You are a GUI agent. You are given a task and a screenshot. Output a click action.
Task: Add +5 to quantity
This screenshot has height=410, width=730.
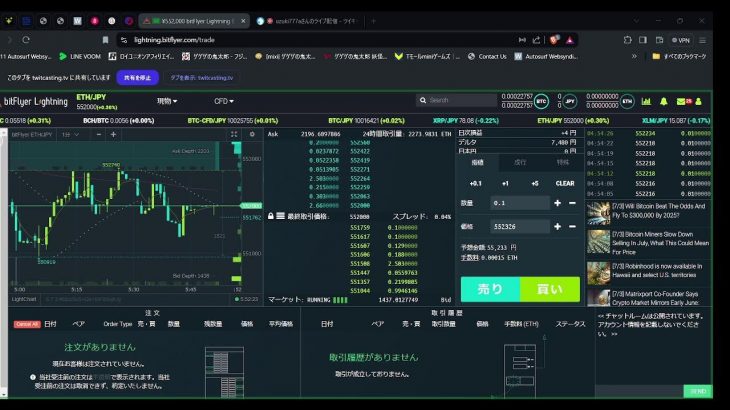click(535, 183)
